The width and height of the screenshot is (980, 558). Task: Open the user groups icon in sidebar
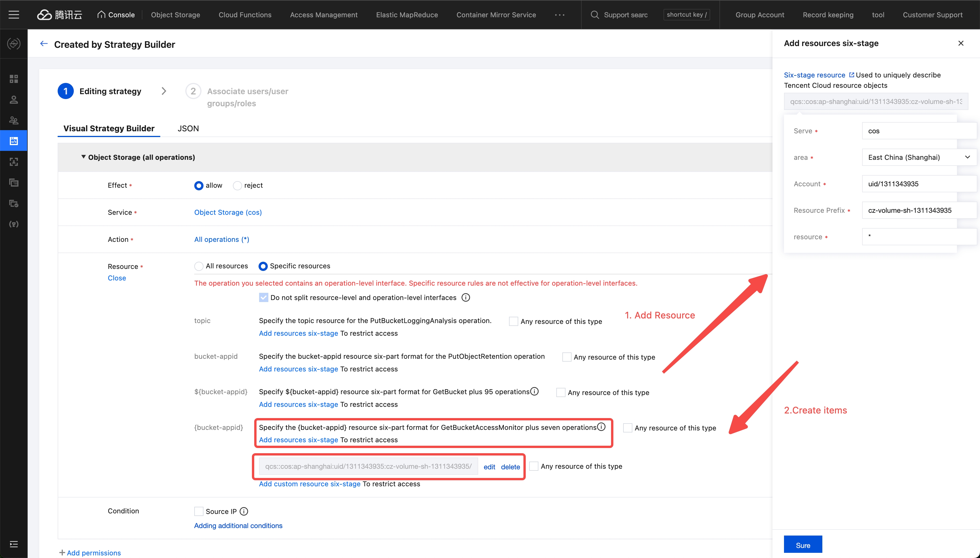click(x=14, y=120)
